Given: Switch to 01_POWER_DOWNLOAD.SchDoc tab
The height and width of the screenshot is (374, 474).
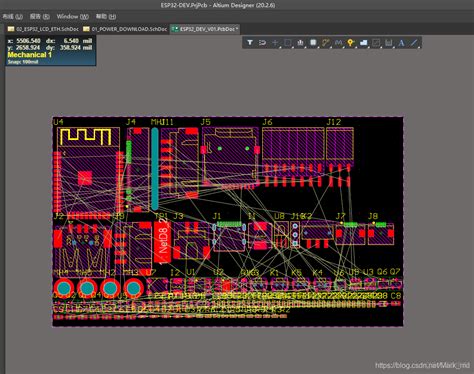Looking at the screenshot, I should (x=125, y=29).
